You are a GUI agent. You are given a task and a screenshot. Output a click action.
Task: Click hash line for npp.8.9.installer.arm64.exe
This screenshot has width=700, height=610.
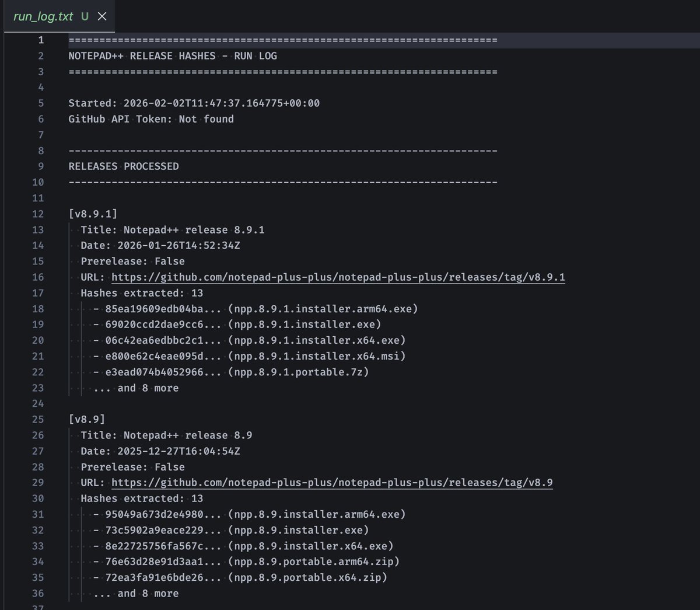pos(249,514)
